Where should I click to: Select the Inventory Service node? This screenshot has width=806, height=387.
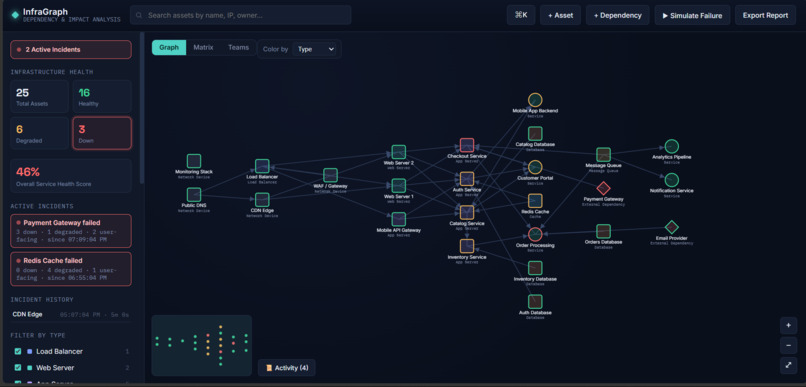(467, 246)
